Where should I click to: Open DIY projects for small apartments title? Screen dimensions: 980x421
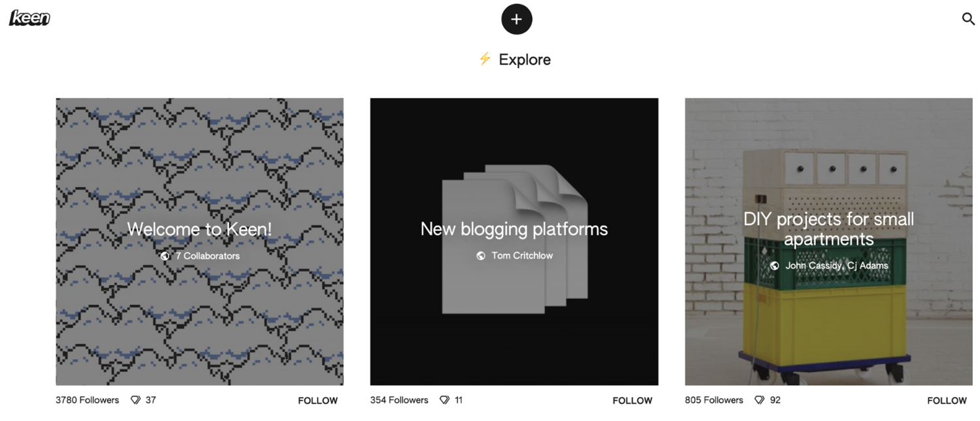[x=828, y=229]
